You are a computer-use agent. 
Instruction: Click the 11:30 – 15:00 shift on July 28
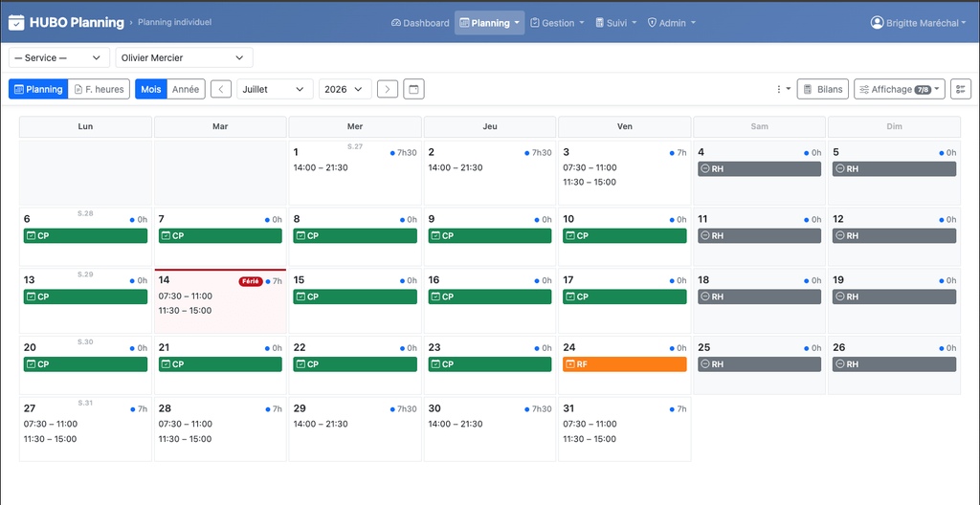tap(185, 439)
